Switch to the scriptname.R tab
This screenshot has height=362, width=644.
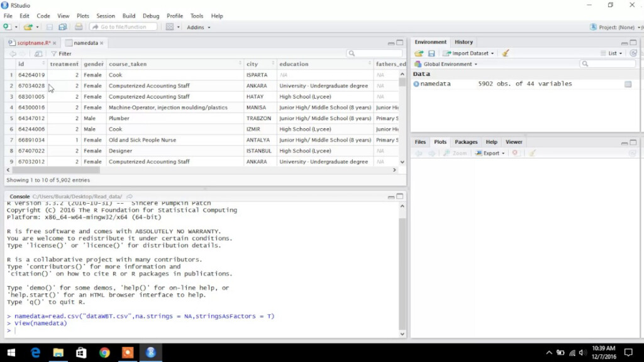[x=33, y=43]
